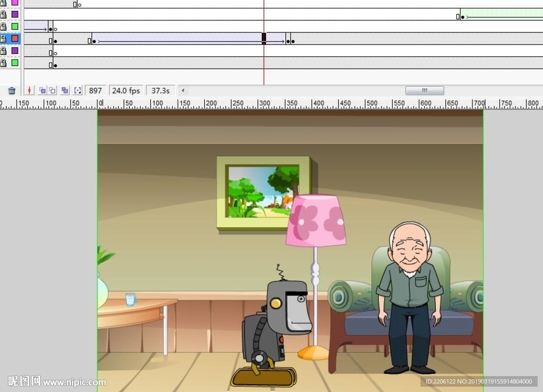Select the old man on the stage
This screenshot has width=543, height=392.
click(409, 297)
